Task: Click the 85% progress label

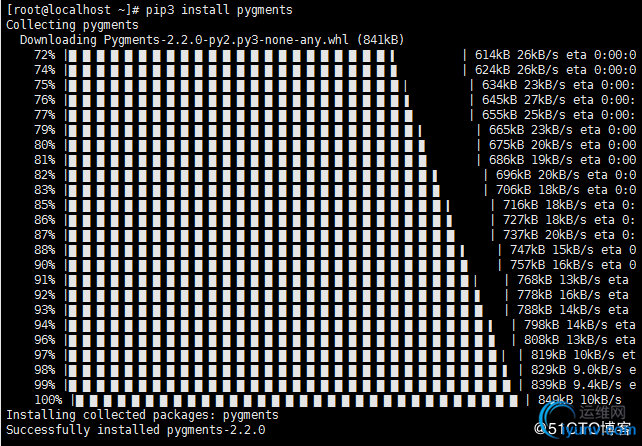Action: pyautogui.click(x=45, y=205)
